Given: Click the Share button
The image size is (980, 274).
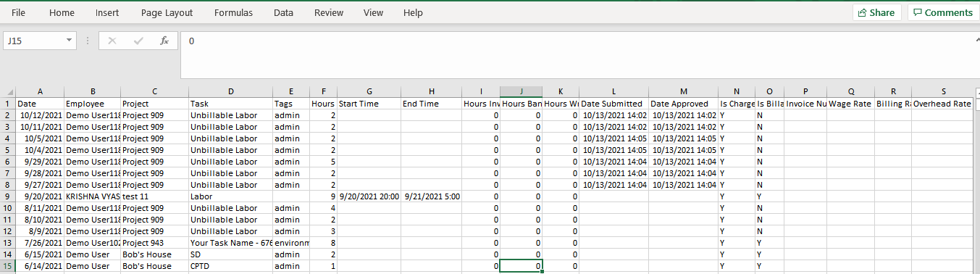Looking at the screenshot, I should 876,13.
